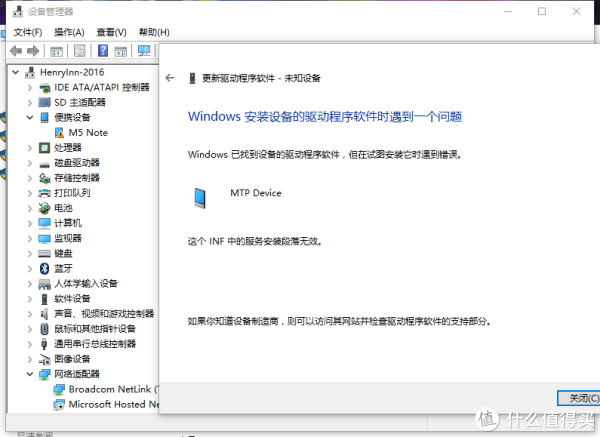The height and width of the screenshot is (437, 600).
Task: Click the processor (处理器) icon
Action: pyautogui.click(x=44, y=148)
